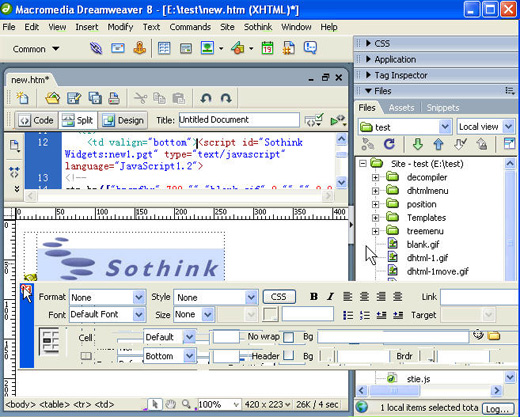520x417 pixels.
Task: Click the Images insert icon
Action: 207,48
